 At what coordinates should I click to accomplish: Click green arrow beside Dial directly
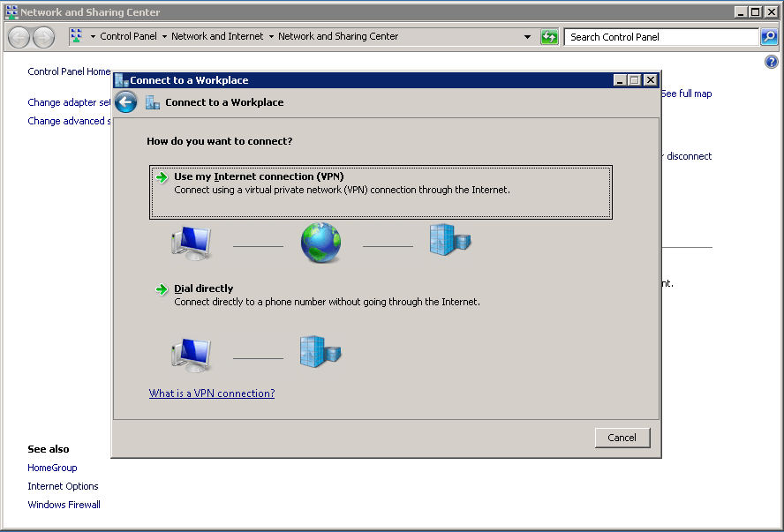click(x=162, y=289)
